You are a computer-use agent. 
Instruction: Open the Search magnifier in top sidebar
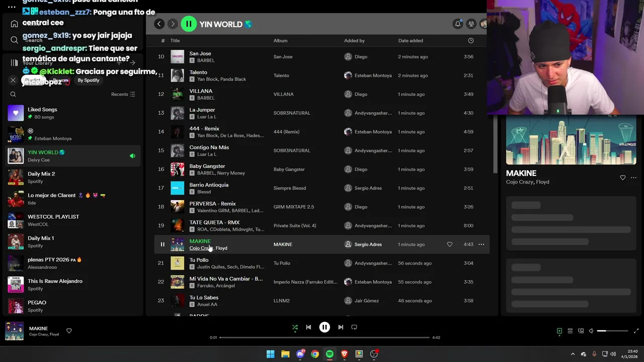(14, 40)
